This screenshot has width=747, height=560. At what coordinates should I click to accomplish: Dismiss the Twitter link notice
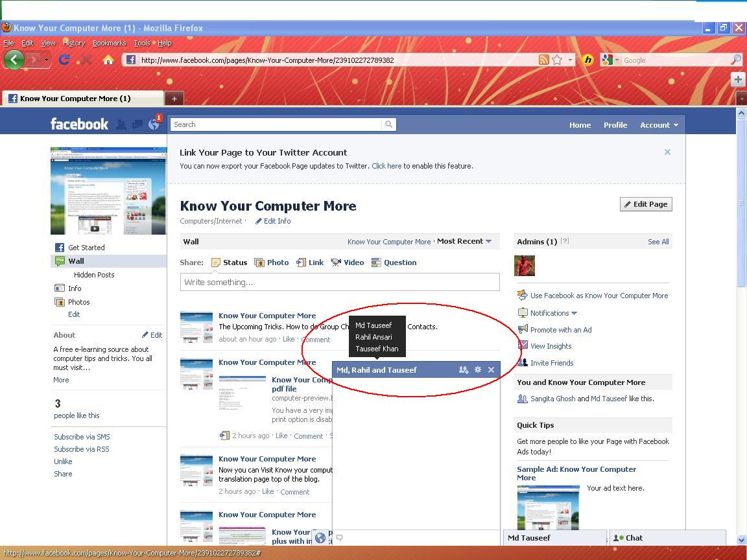click(x=667, y=152)
